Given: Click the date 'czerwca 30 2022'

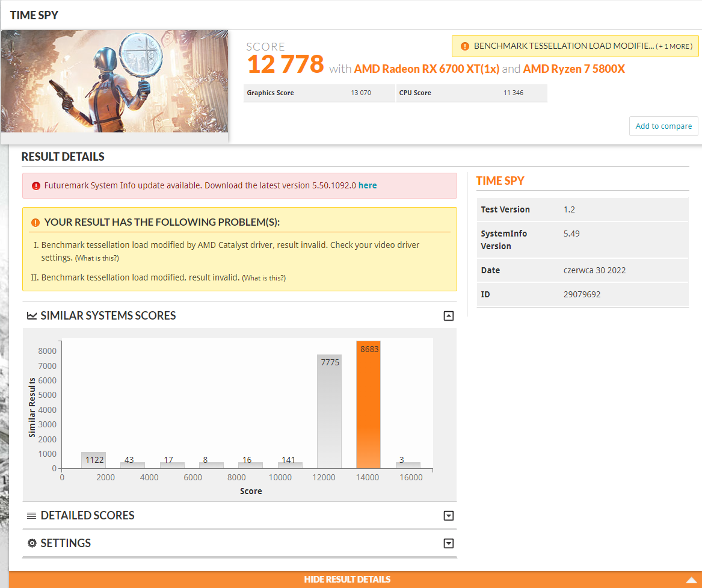Looking at the screenshot, I should point(594,270).
